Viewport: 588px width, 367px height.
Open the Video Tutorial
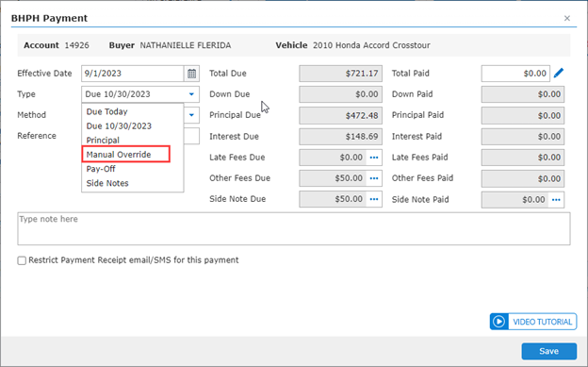pos(533,322)
